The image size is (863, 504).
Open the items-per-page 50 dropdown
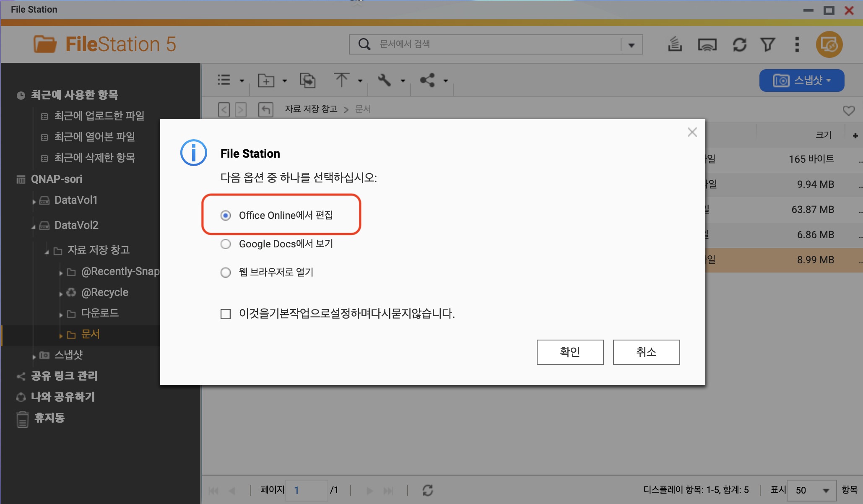pos(811,490)
